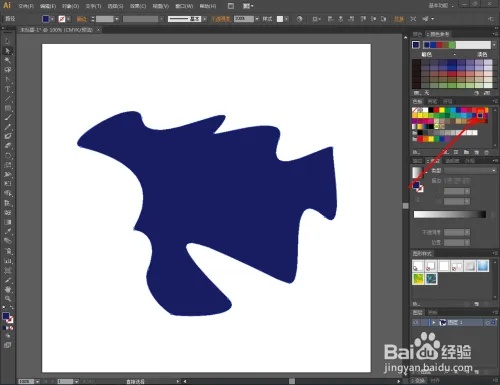Viewport: 500px width, 385px height.
Task: Click the white swatch in Swatches panel
Action: [426, 110]
